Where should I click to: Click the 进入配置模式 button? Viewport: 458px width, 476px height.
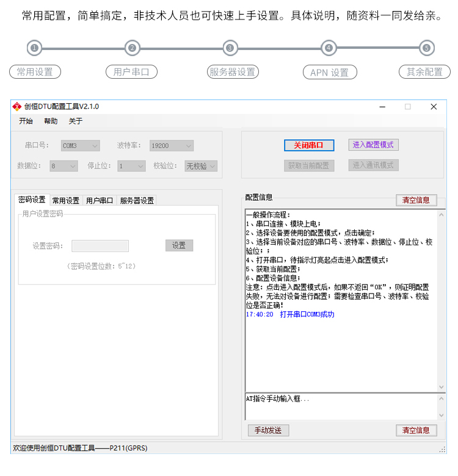tap(373, 145)
